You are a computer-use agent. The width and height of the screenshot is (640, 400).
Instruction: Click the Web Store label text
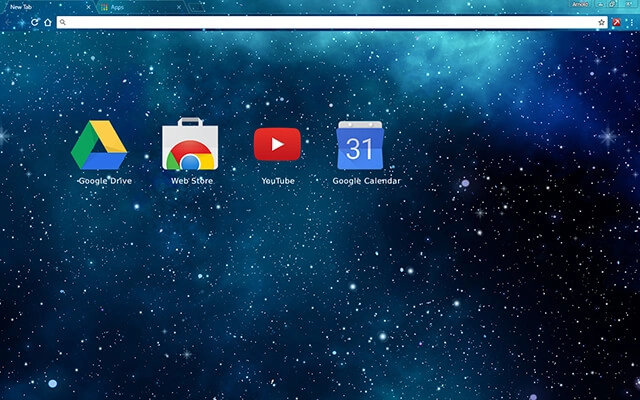[192, 181]
